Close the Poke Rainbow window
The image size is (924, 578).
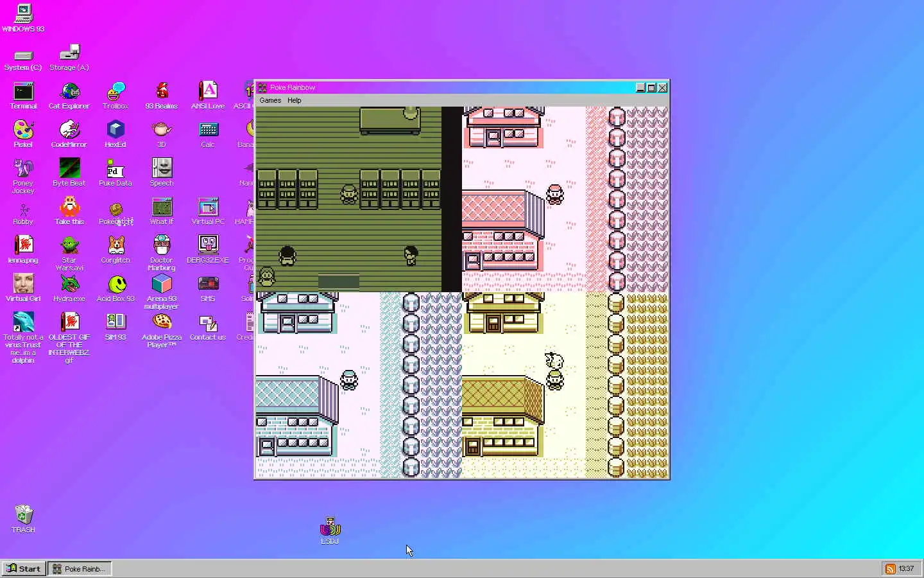(x=663, y=88)
